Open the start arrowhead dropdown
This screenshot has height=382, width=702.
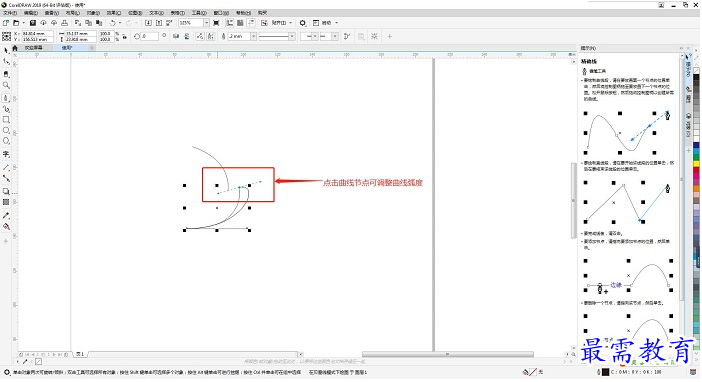point(315,36)
